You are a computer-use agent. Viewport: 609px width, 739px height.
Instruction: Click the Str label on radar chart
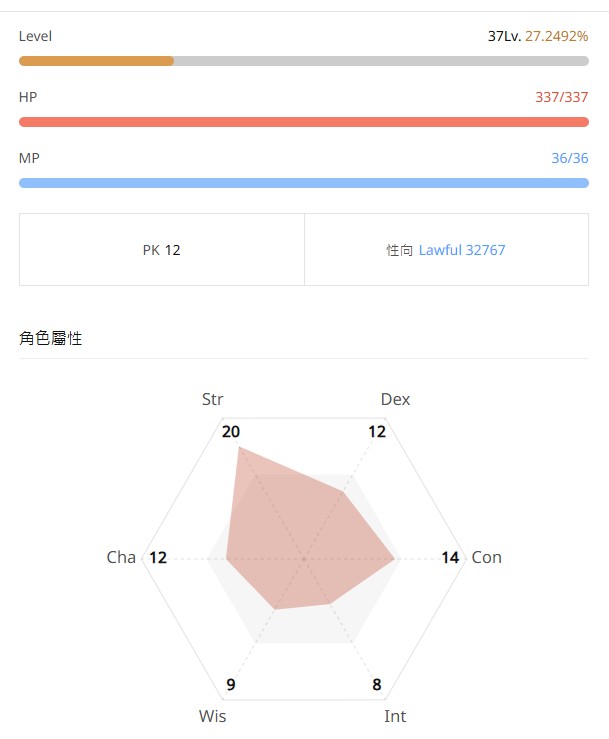212,399
